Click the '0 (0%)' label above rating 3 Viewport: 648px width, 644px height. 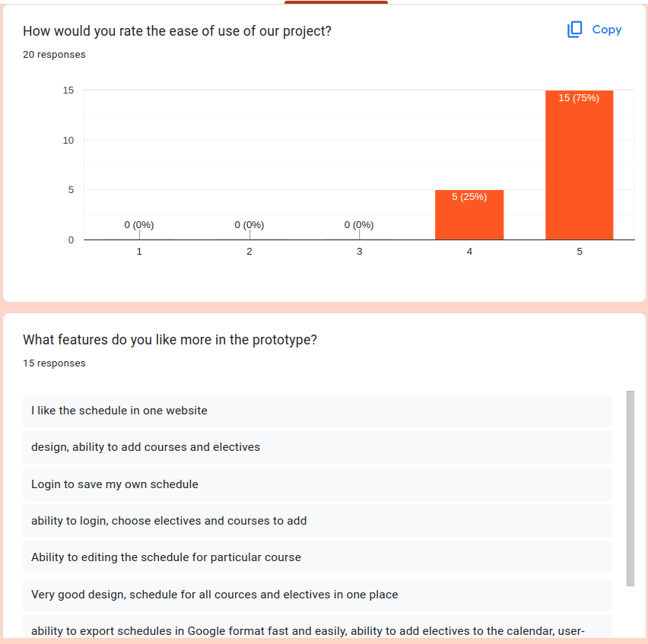359,225
